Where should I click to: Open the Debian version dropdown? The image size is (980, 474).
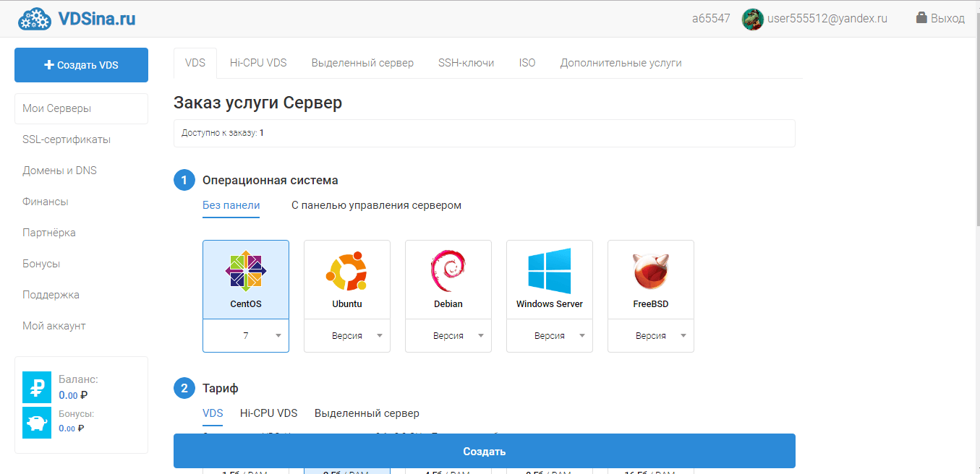(448, 336)
